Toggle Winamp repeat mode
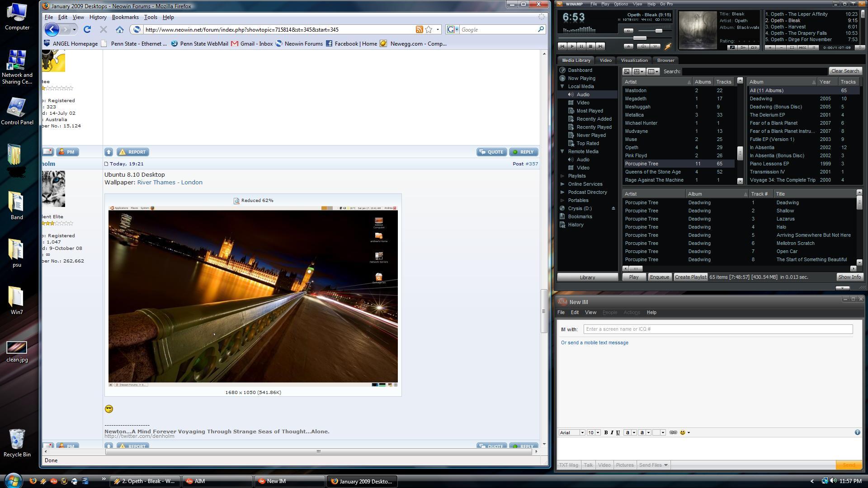The height and width of the screenshot is (488, 868). click(654, 46)
